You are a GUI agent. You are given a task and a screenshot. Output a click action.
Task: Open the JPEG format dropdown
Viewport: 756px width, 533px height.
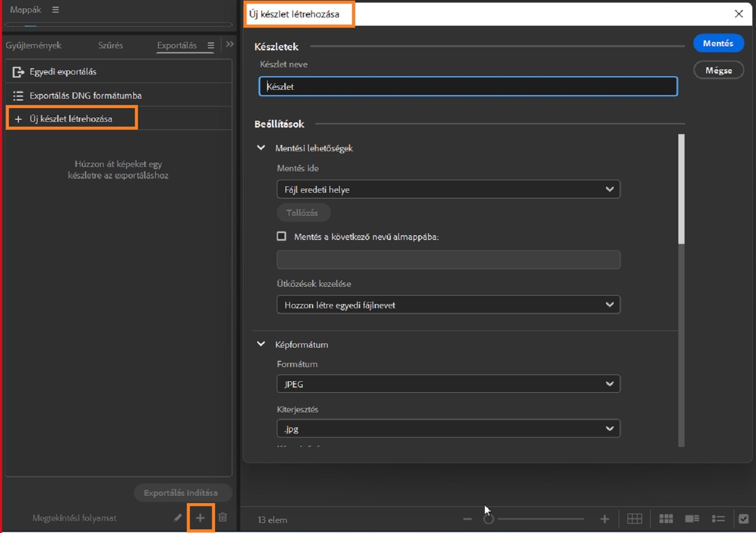pos(448,384)
